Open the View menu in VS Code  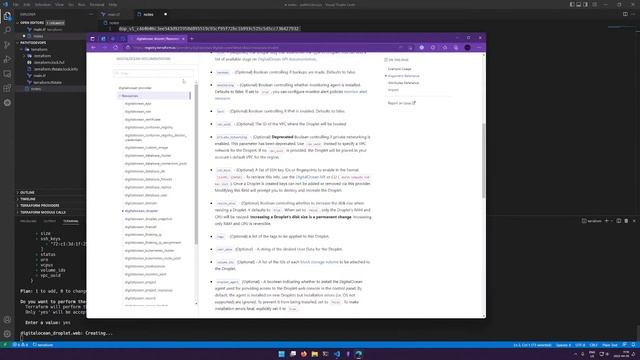tap(60, 4)
